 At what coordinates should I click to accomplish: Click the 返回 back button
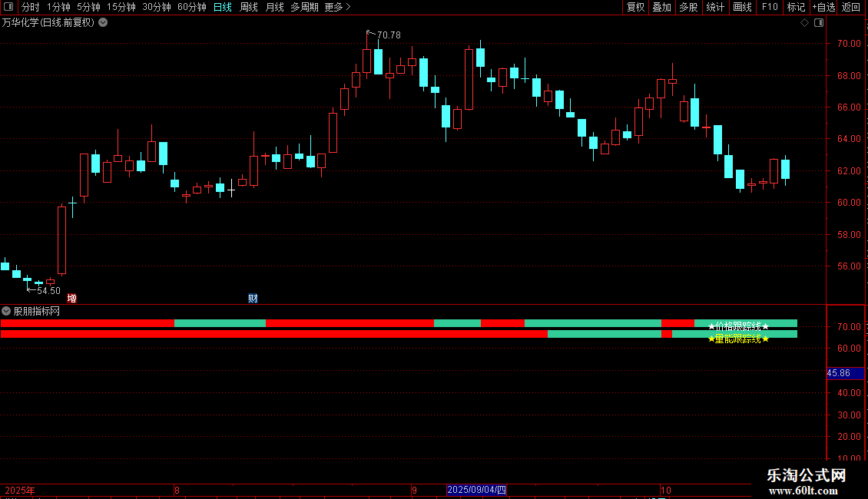pos(851,7)
